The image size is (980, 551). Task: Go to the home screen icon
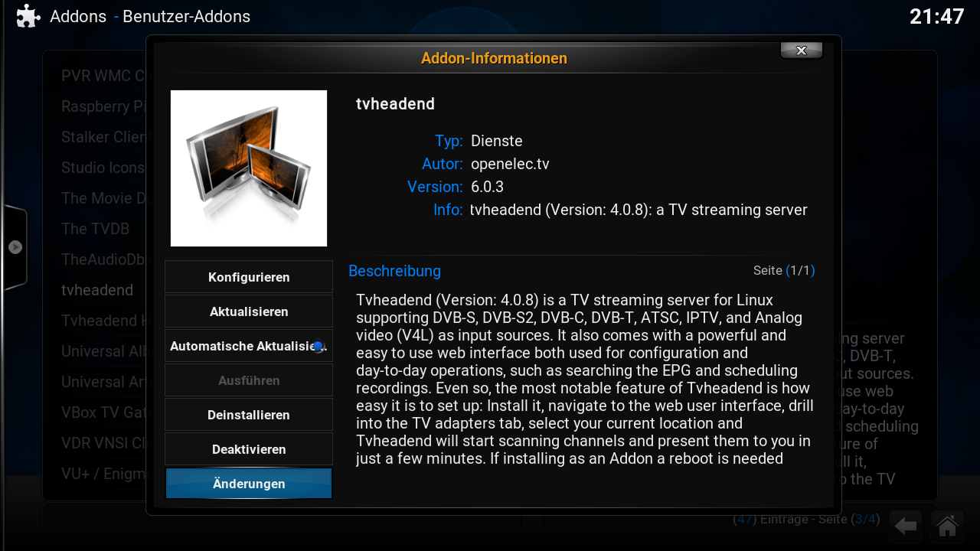click(947, 526)
